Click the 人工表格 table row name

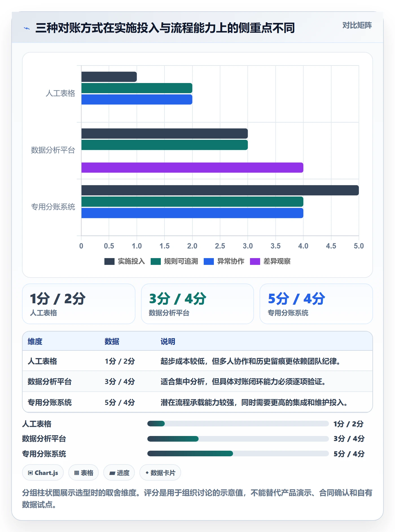[x=42, y=361]
